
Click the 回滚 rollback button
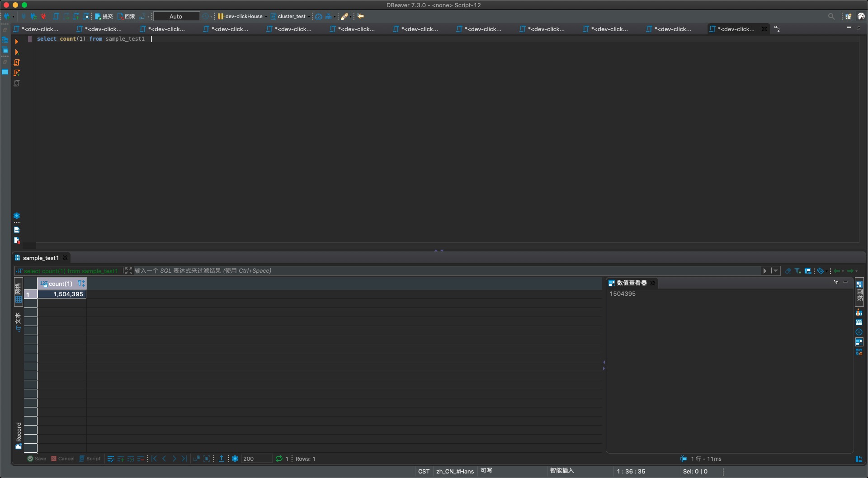(126, 16)
